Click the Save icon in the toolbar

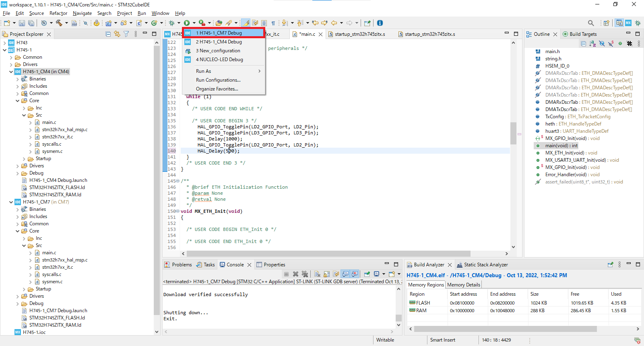click(x=22, y=23)
